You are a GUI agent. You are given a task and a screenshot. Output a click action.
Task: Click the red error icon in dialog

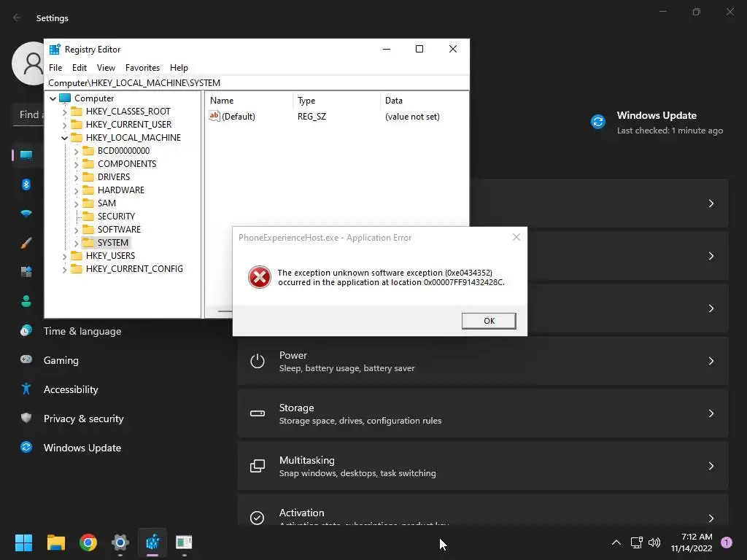tap(260, 277)
